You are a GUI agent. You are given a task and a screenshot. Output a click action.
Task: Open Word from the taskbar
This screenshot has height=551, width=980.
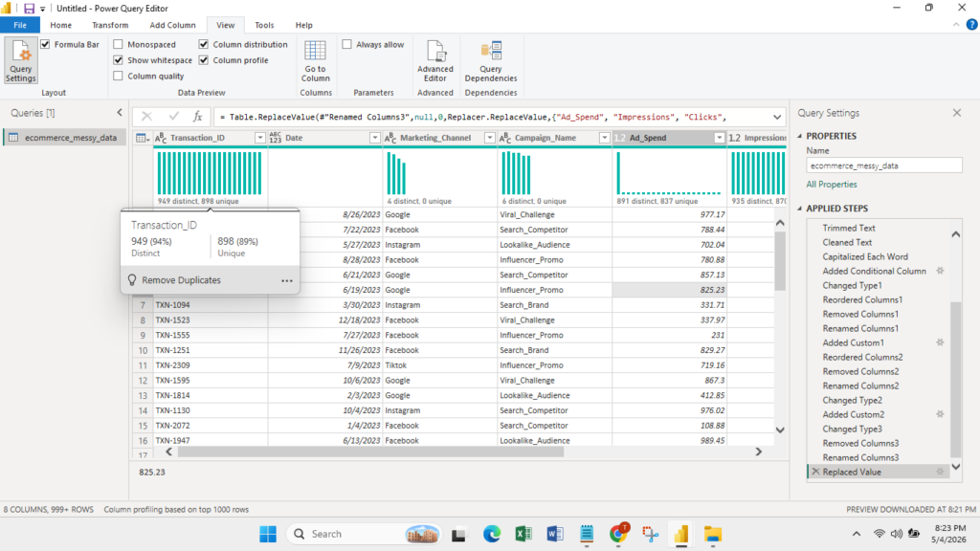[x=554, y=534]
